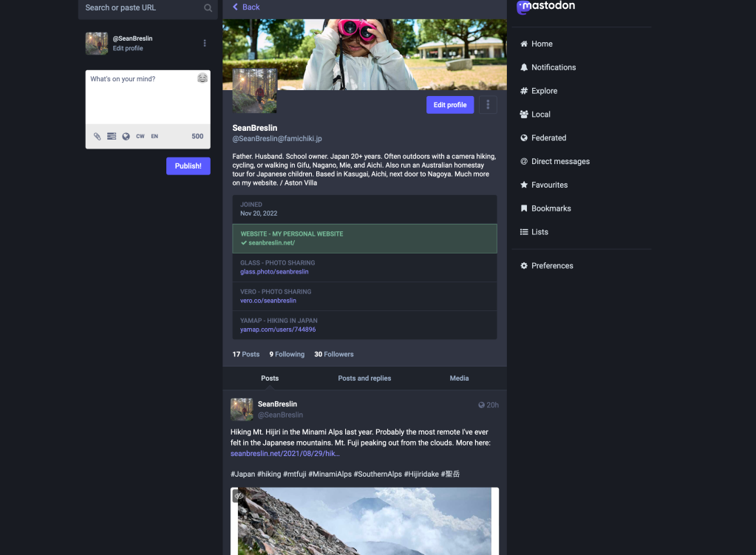Open the emoji picker in compose box
Screen dimensions: 756x555
pyautogui.click(x=202, y=78)
